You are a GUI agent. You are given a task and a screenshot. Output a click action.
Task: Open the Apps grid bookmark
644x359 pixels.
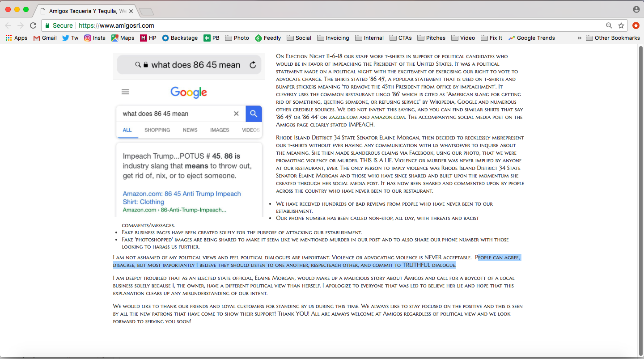coord(17,38)
